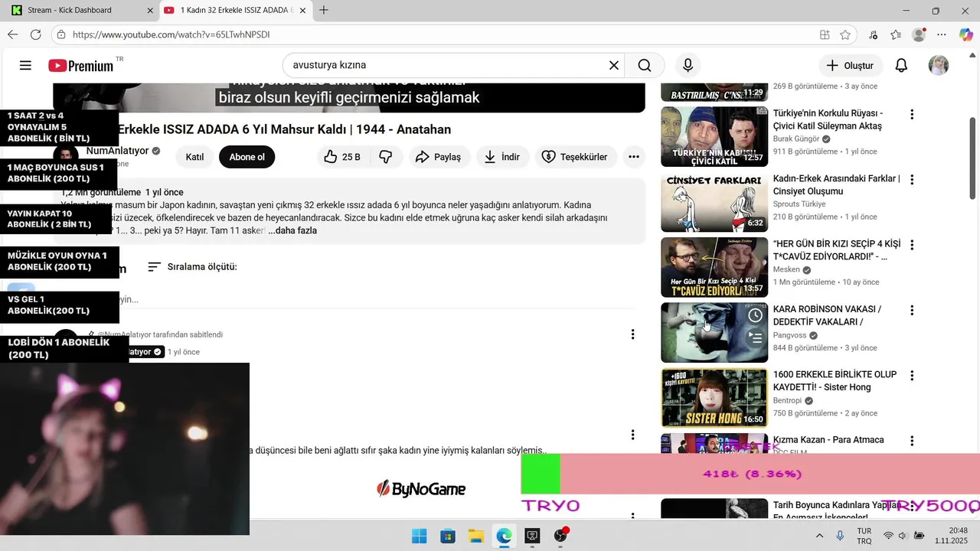The height and width of the screenshot is (551, 980).
Task: Click the Katıl join button
Action: pos(194,157)
